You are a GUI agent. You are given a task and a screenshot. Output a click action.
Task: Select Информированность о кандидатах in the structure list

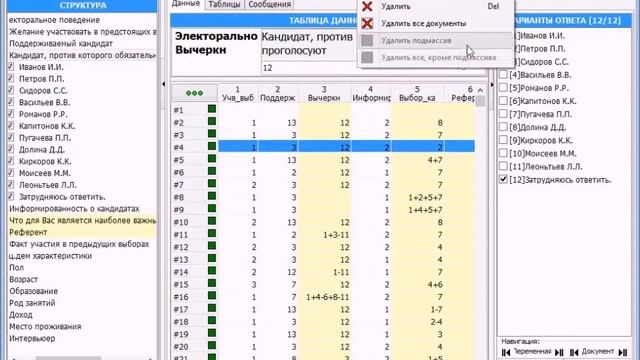[x=74, y=209]
